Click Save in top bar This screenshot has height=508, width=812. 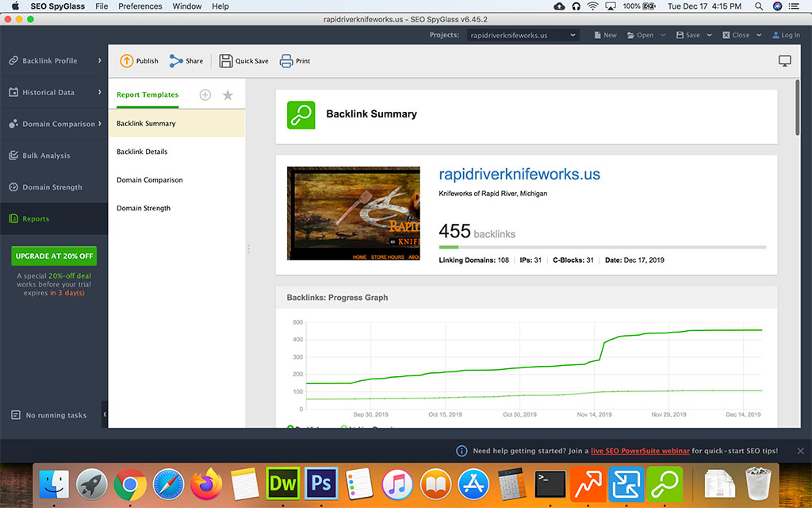688,35
